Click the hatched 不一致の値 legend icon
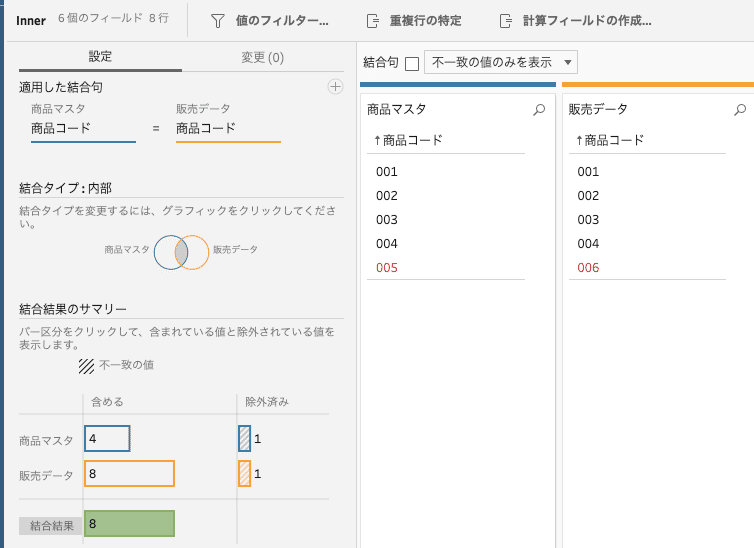 87,366
